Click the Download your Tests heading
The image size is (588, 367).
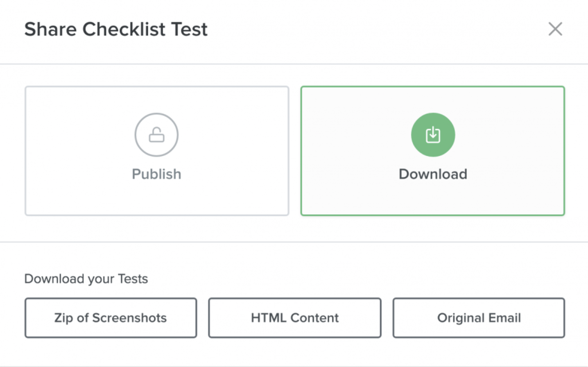86,279
